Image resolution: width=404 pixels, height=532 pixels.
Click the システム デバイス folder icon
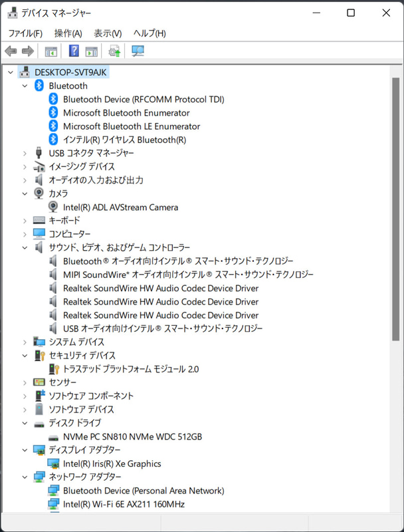(x=39, y=342)
